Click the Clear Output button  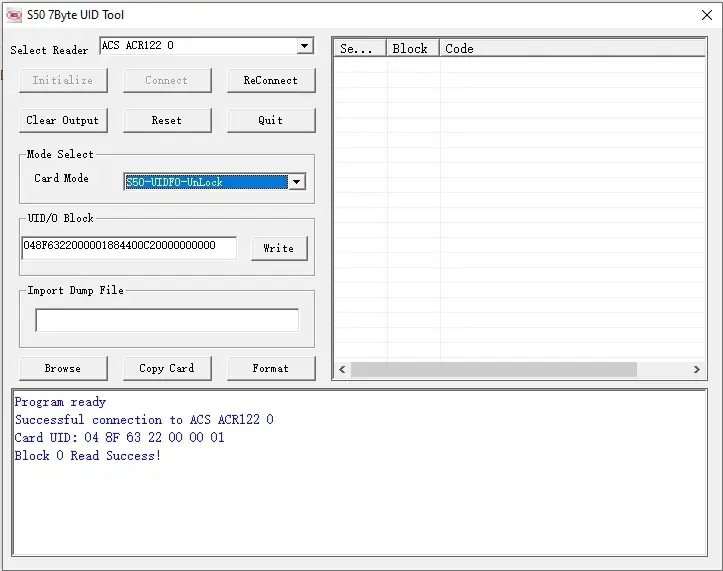point(63,120)
